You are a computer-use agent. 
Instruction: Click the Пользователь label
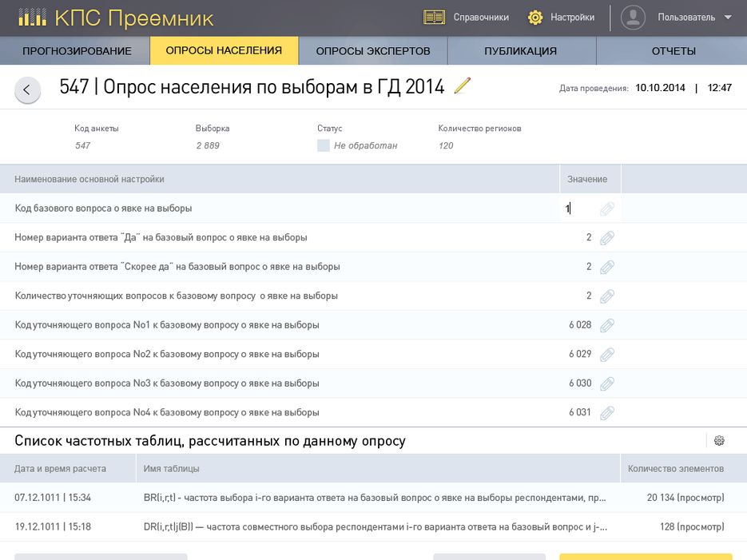[686, 17]
